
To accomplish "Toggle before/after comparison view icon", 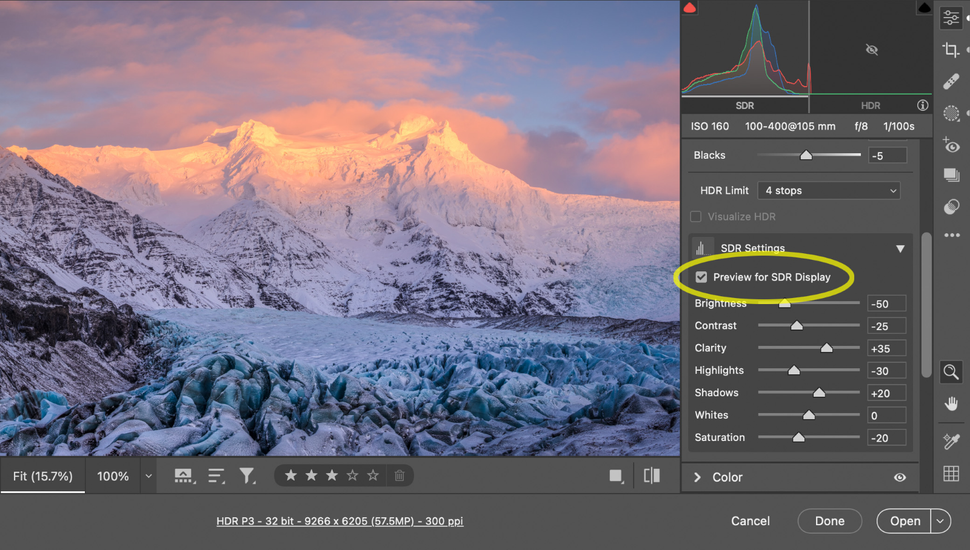I will click(651, 476).
